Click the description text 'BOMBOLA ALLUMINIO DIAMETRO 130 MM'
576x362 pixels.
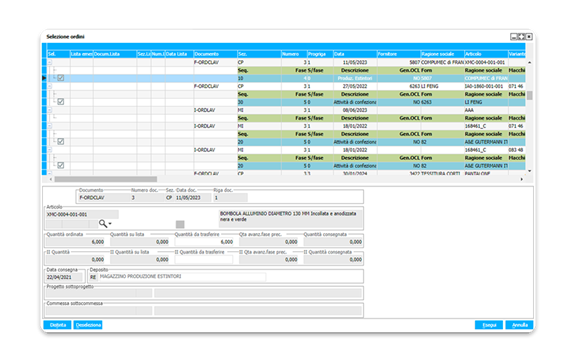[264, 214]
